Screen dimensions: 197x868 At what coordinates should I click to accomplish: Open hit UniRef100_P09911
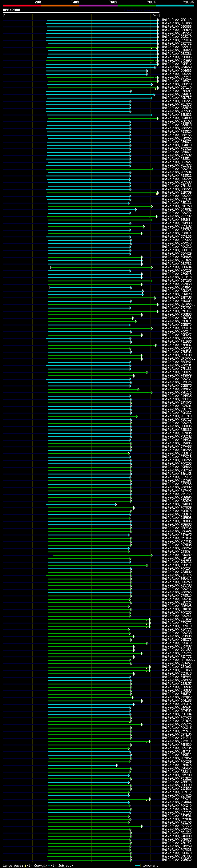(177, 47)
